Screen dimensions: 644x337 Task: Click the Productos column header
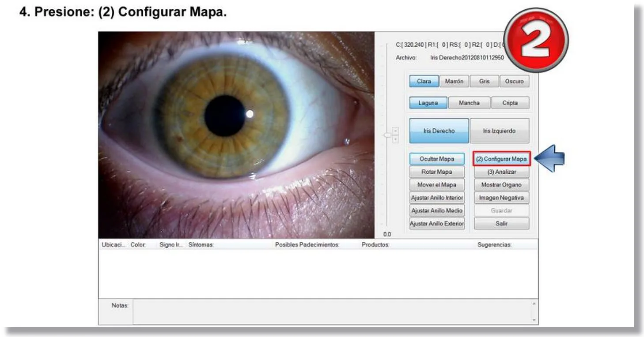tap(417, 244)
